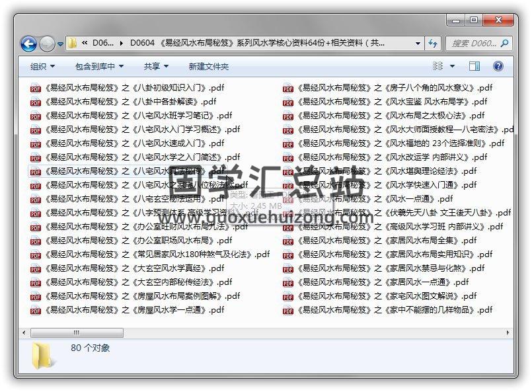
Task: Select PDF icon of 八宅风水速成入门
Action: (x=35, y=144)
